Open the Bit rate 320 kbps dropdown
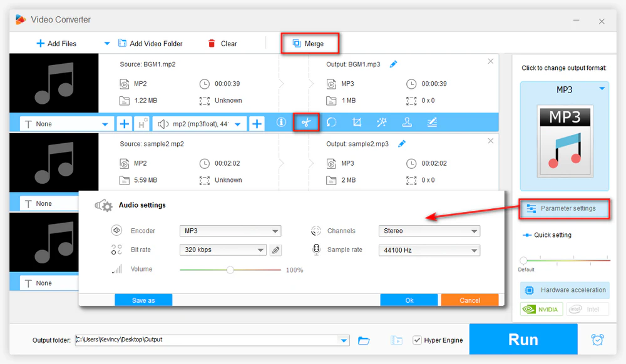Screen dimensions: 626x364 [x=223, y=250]
